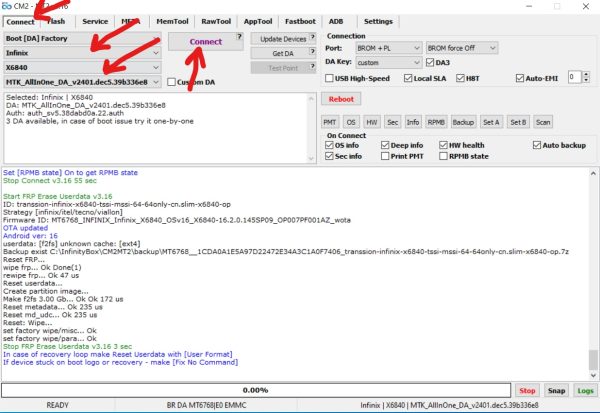Click 'BR DA MT6768|E0 EMMC' status text

point(207,405)
